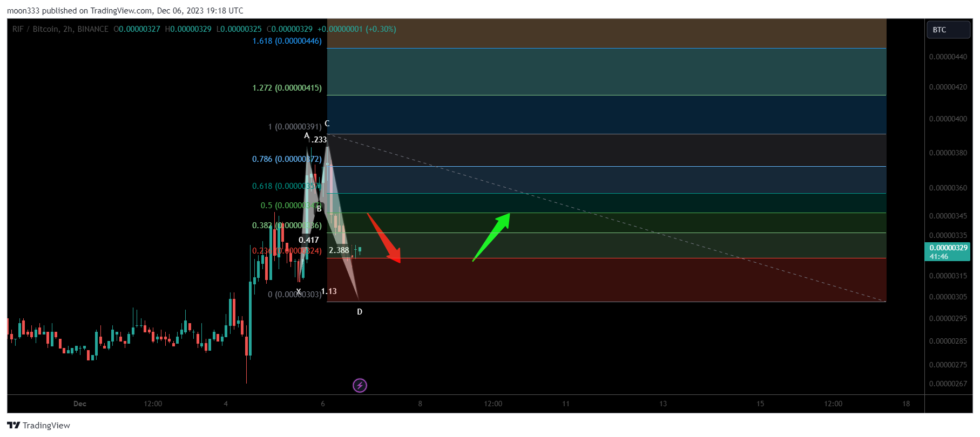Screen dimensions: 980x437
Task: Click the pattern point A label
Action: coord(307,136)
